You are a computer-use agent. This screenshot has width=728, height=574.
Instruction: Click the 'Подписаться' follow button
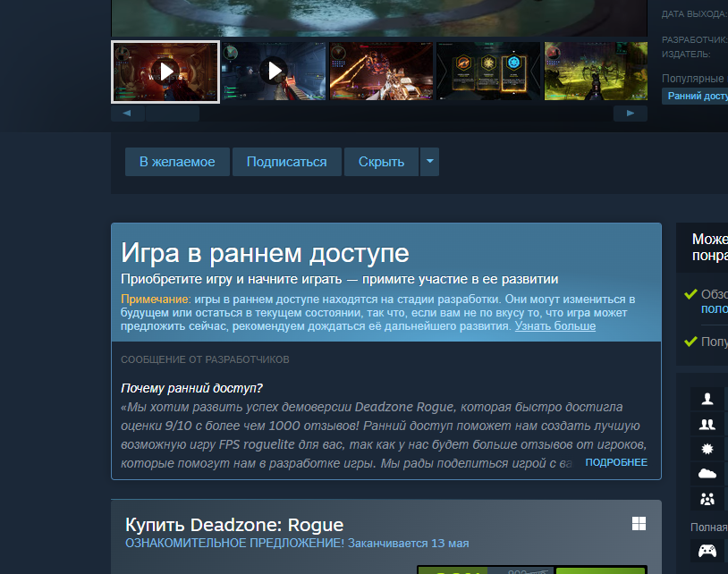287,162
